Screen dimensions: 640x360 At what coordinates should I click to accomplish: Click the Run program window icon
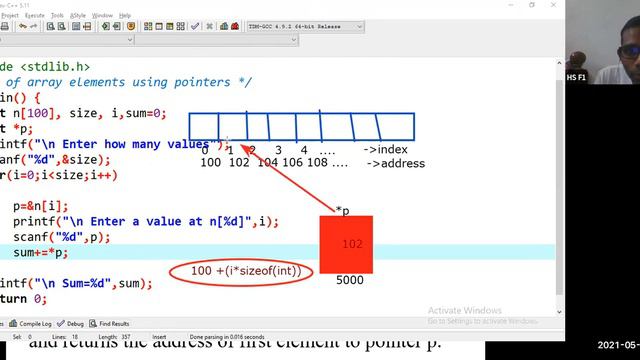point(159,27)
